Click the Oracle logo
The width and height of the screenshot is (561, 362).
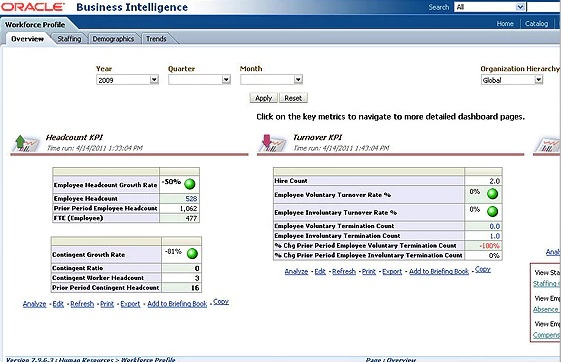point(33,7)
